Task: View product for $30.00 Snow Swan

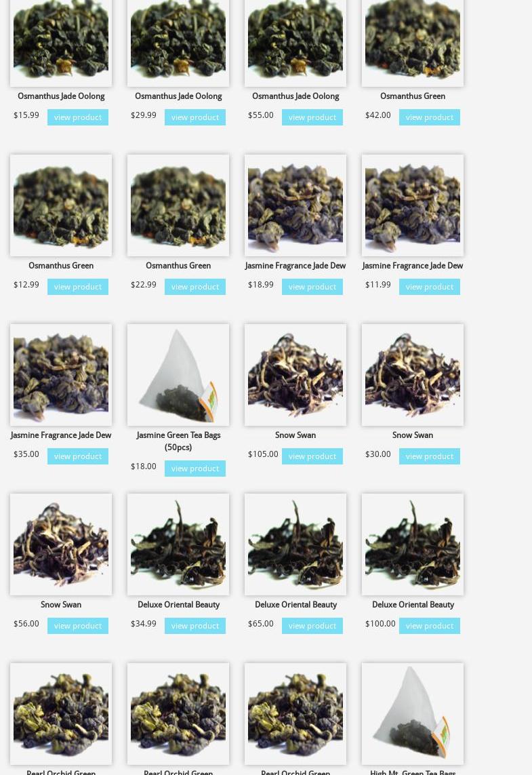Action: tap(429, 456)
